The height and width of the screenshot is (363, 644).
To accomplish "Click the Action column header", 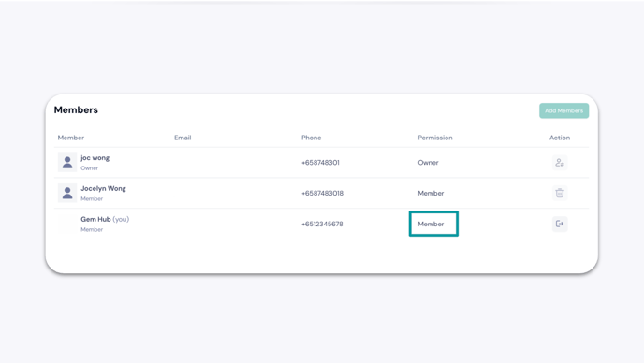I will coord(560,138).
